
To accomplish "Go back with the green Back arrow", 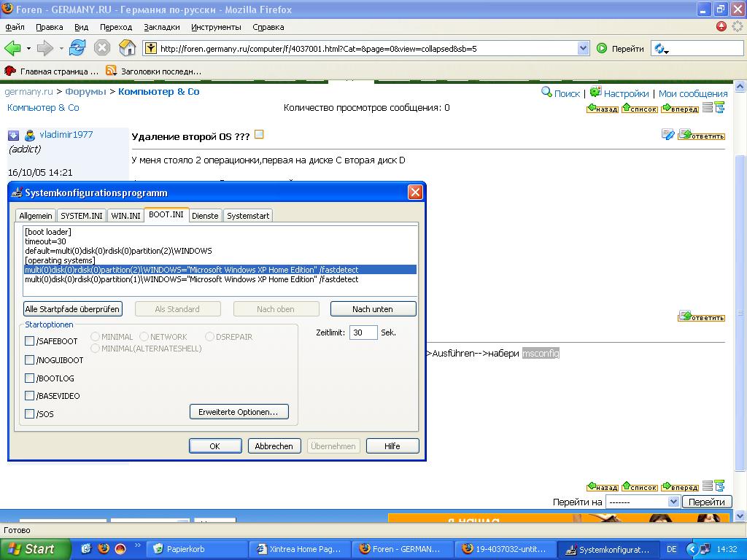I will 12,48.
